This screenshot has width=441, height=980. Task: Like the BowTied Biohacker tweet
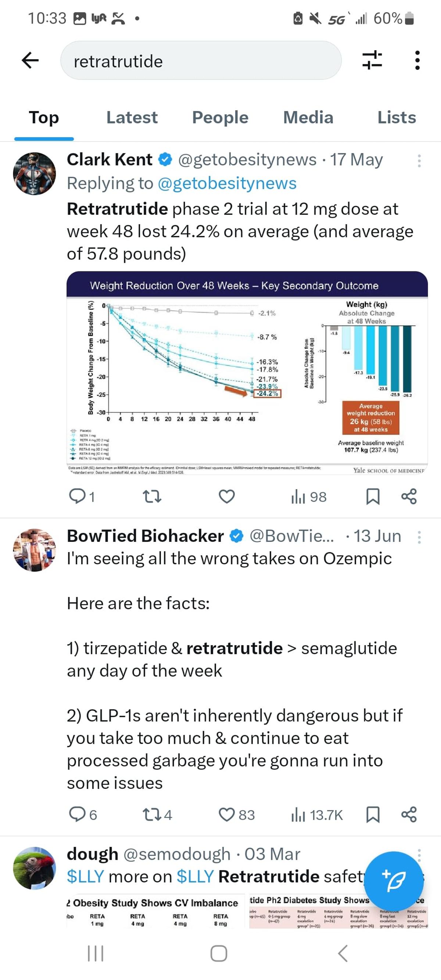point(227,815)
